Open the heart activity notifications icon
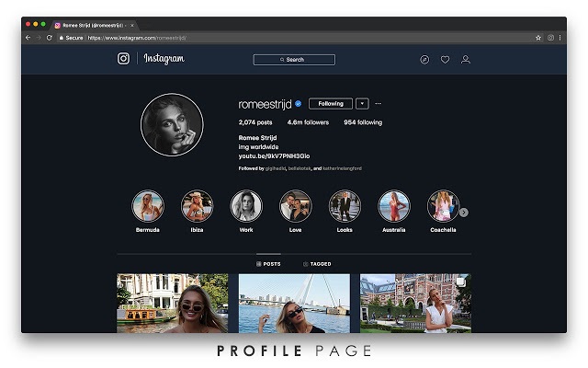The height and width of the screenshot is (368, 588). (x=445, y=60)
